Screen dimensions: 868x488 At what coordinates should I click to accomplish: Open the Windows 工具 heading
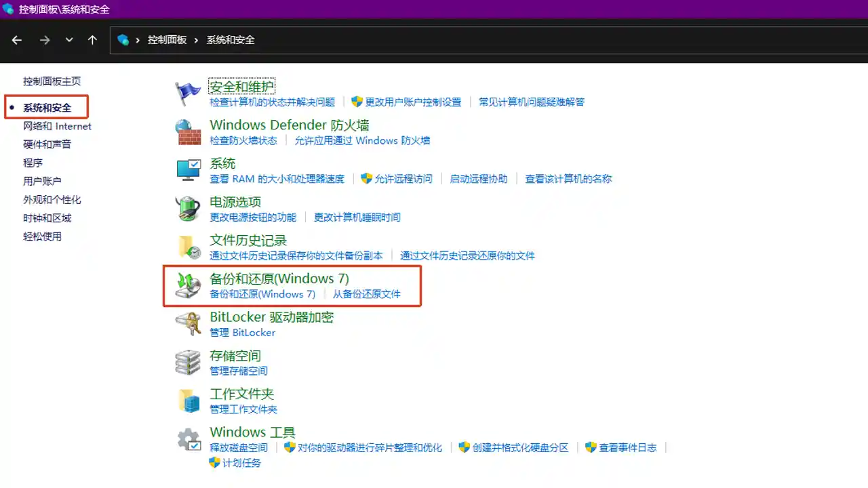click(x=253, y=432)
